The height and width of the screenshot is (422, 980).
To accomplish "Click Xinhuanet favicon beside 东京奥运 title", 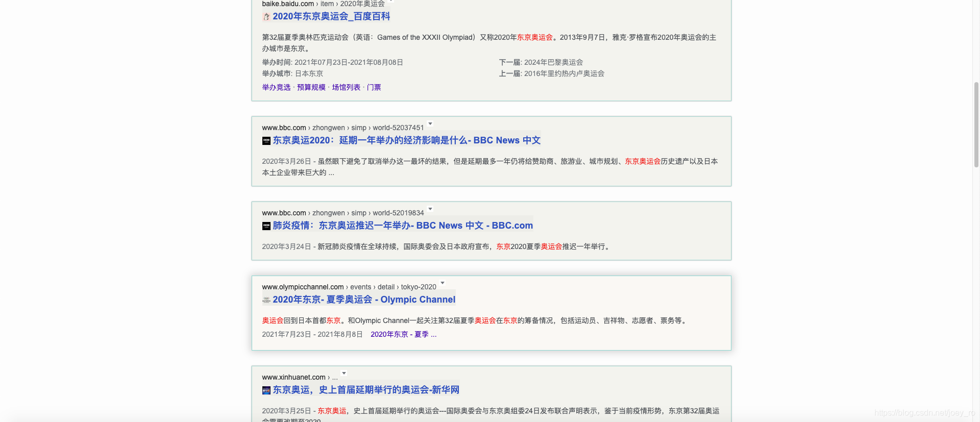I will 266,390.
